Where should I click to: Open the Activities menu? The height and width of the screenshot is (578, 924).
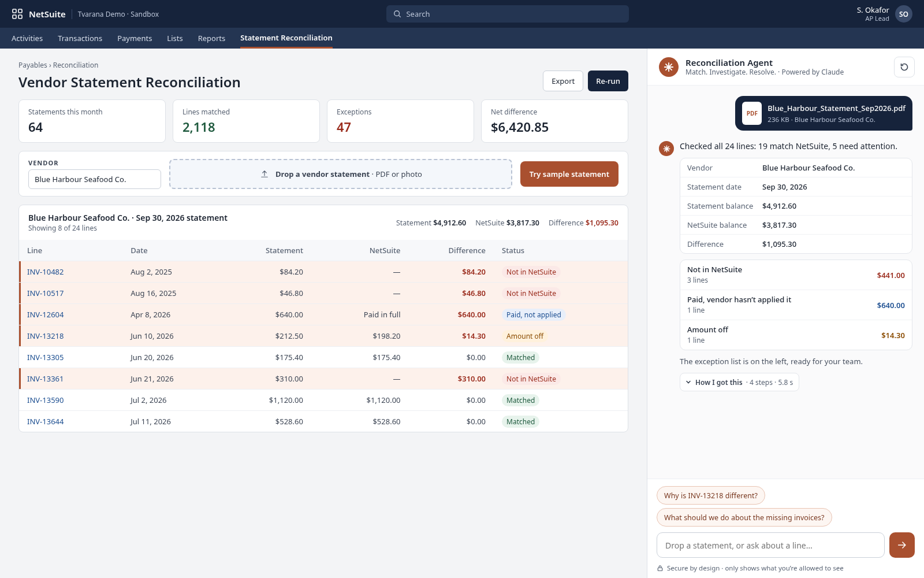tap(27, 38)
